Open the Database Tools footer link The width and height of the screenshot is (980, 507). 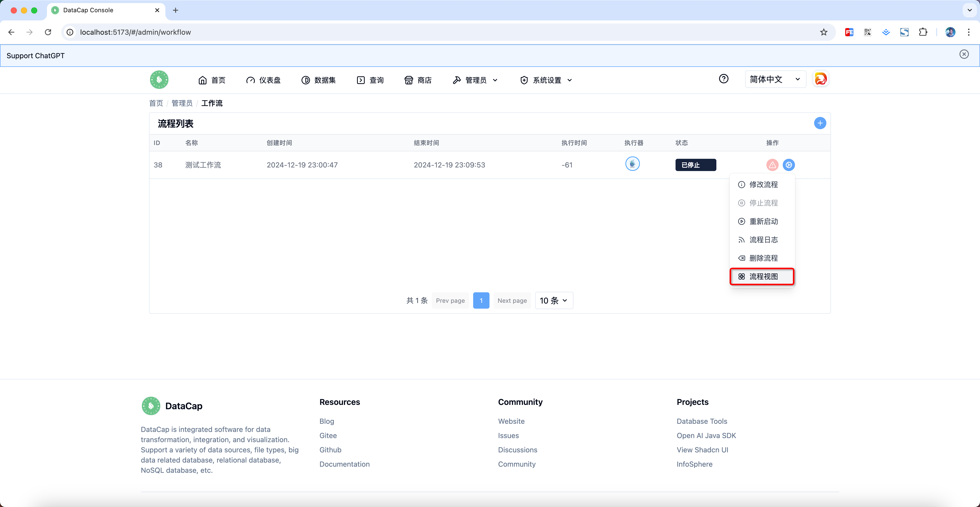(702, 421)
